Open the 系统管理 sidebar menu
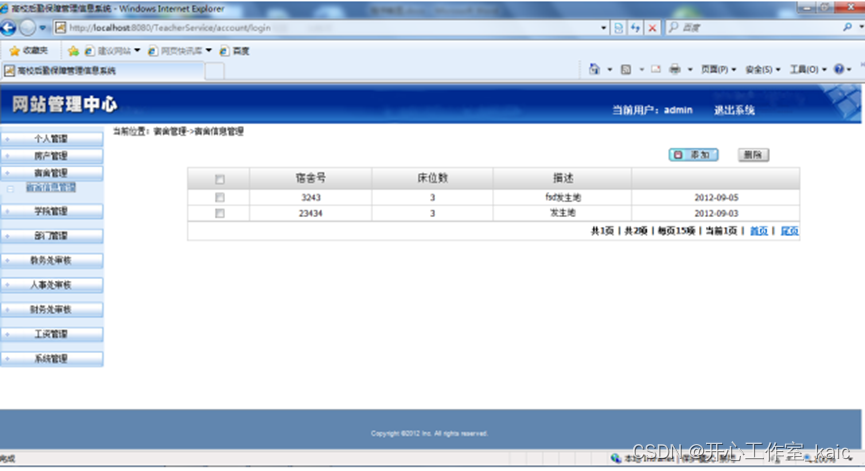The height and width of the screenshot is (471, 865). (x=51, y=359)
